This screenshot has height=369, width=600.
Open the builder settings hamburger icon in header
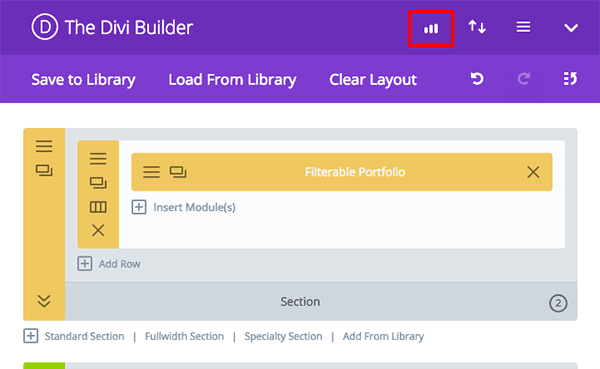(x=523, y=27)
